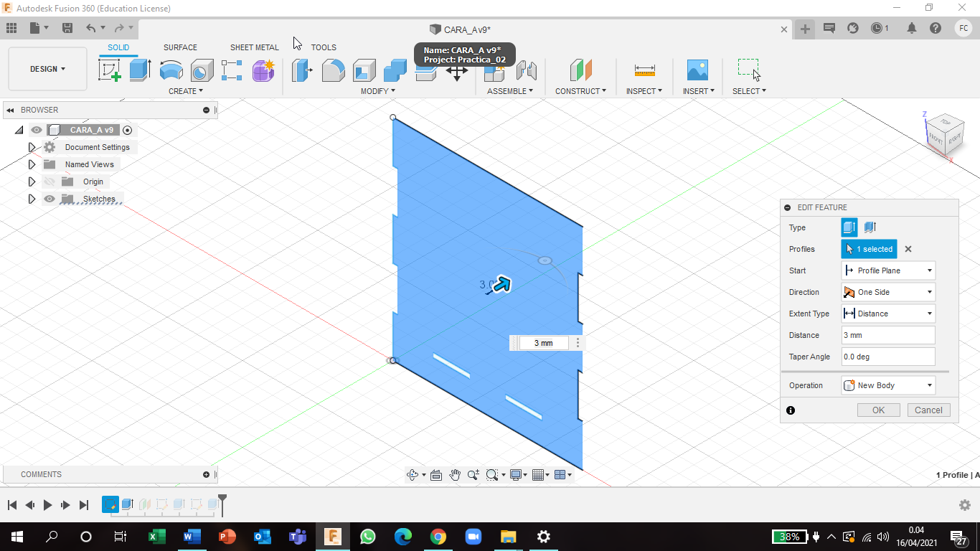Image resolution: width=980 pixels, height=551 pixels.
Task: Switch to the SOLID tab
Action: point(118,47)
